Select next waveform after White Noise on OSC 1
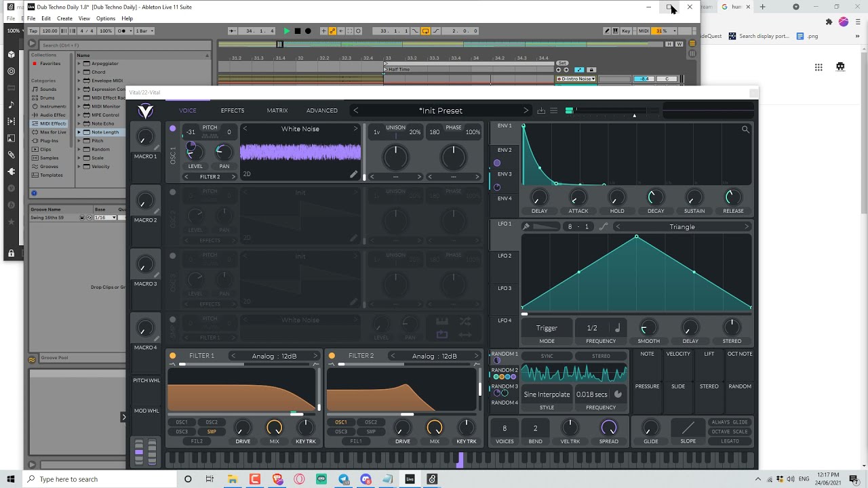The height and width of the screenshot is (488, 868). [355, 129]
